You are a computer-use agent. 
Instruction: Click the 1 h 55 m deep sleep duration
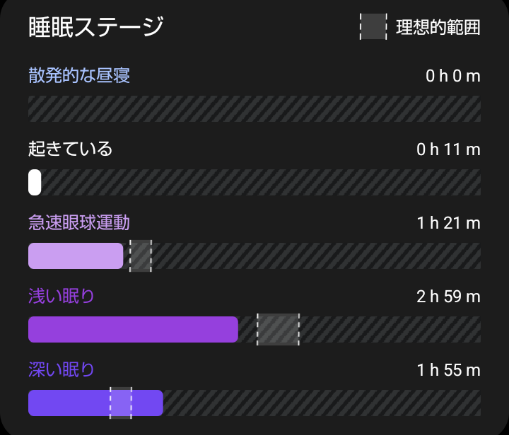click(449, 370)
